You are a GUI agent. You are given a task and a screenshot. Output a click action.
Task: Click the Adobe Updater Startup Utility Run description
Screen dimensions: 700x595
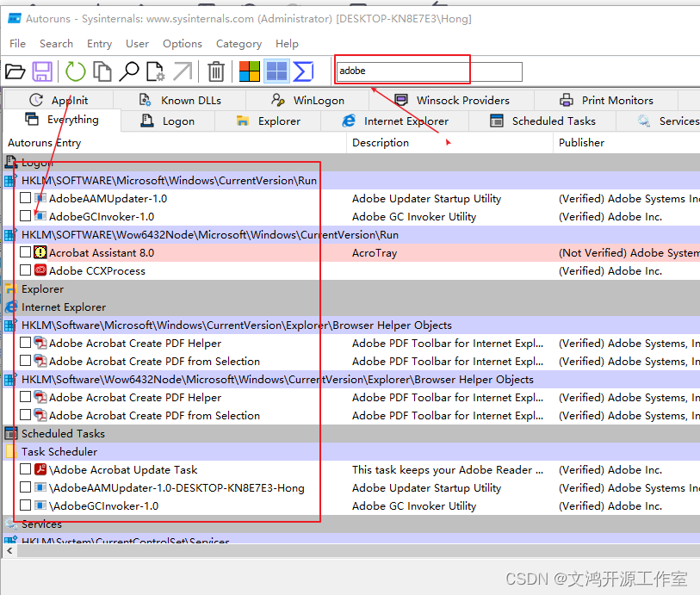(426, 199)
